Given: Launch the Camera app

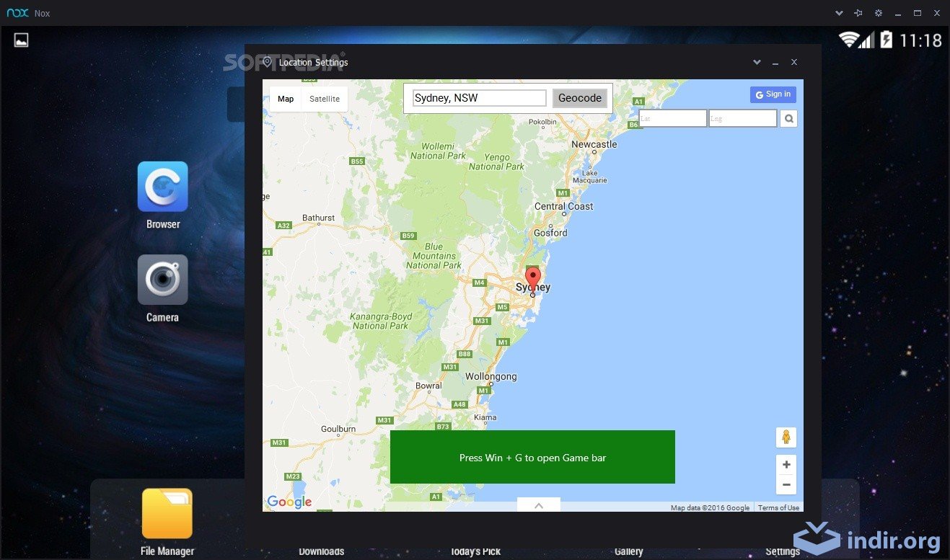Looking at the screenshot, I should pos(163,280).
